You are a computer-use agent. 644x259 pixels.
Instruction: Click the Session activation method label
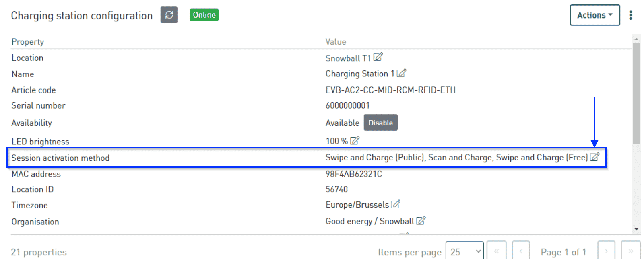(x=60, y=158)
